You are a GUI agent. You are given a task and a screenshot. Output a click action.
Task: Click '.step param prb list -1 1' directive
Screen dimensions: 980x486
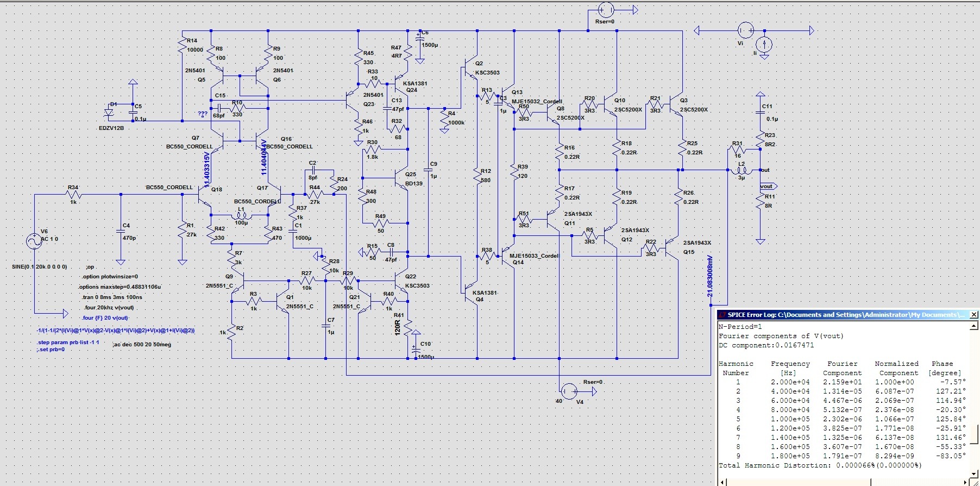pos(68,343)
